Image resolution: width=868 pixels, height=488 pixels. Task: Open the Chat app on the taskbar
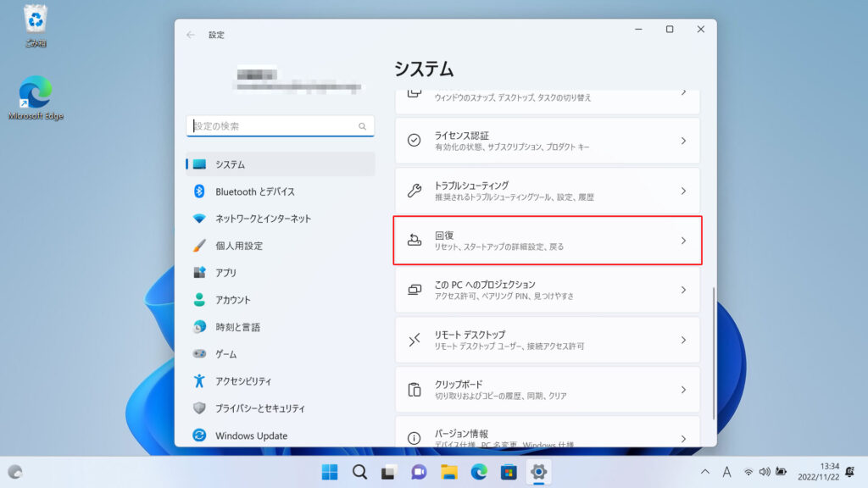pos(419,472)
